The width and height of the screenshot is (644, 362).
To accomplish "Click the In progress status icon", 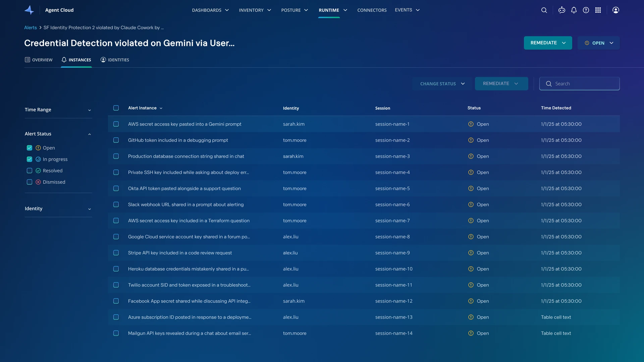I will click(38, 159).
